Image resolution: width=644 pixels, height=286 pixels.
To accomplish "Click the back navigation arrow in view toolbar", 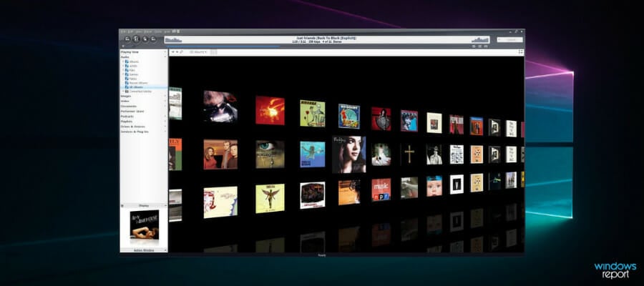I will pyautogui.click(x=172, y=52).
